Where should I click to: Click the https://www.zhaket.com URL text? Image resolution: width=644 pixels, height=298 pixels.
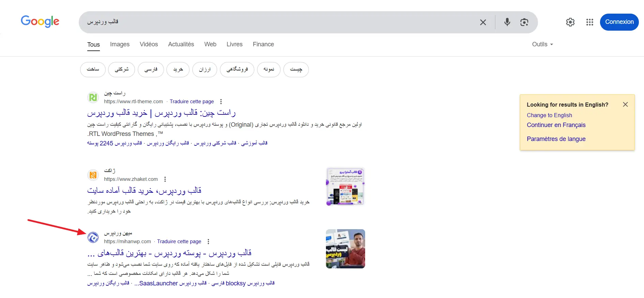click(x=131, y=179)
